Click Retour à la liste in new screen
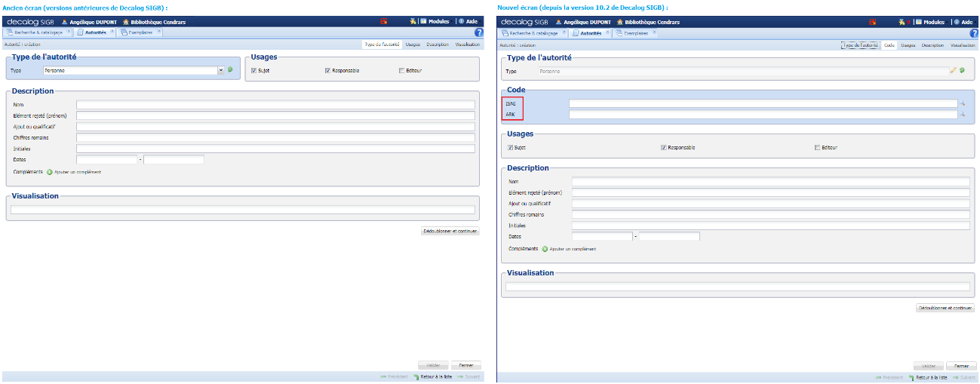The width and height of the screenshot is (980, 384). coord(928,377)
